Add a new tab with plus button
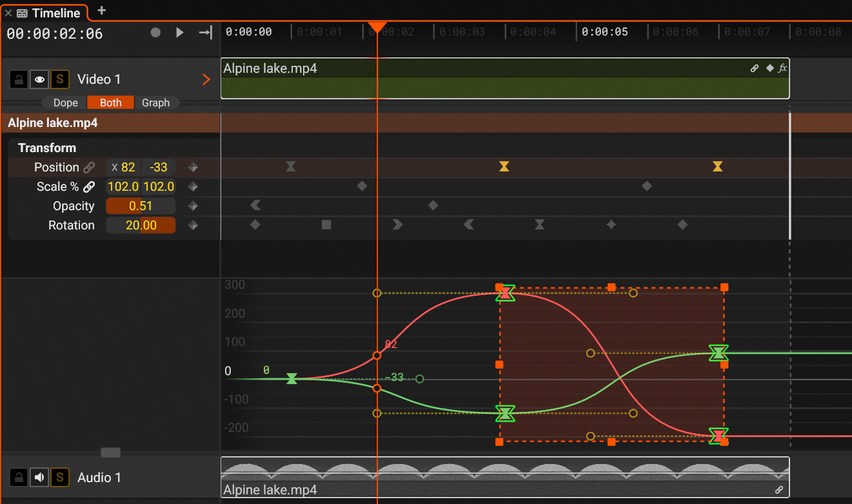The width and height of the screenshot is (852, 504). click(101, 10)
